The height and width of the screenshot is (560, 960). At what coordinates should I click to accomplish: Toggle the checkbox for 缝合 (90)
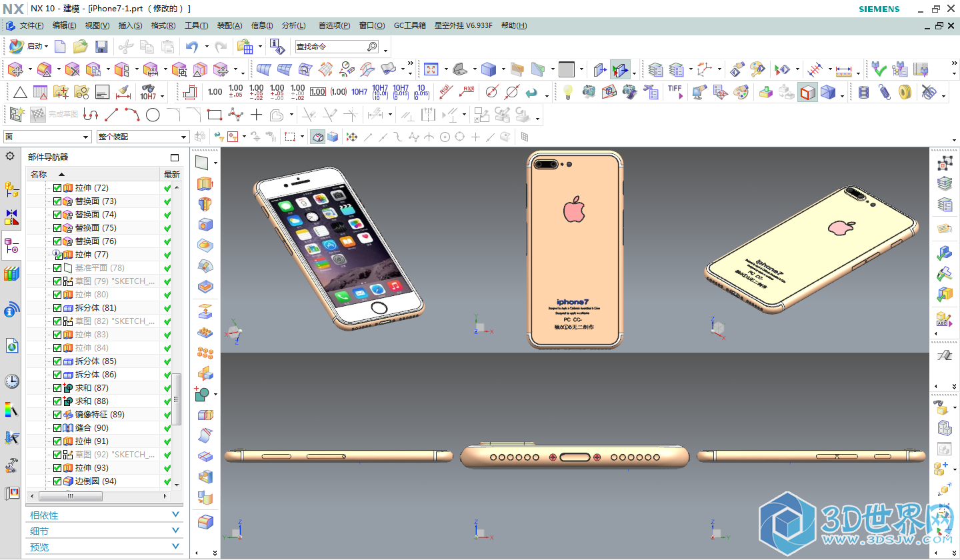57,428
